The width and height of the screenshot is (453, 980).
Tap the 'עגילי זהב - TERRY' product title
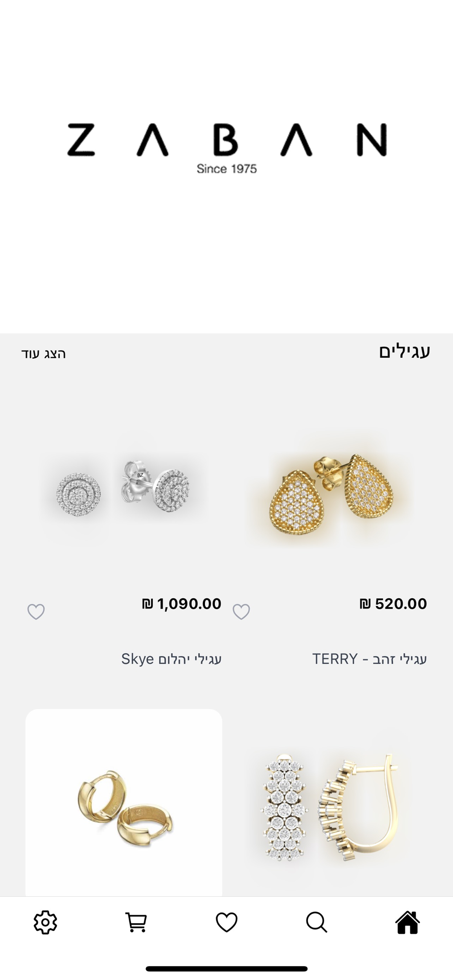(x=370, y=659)
